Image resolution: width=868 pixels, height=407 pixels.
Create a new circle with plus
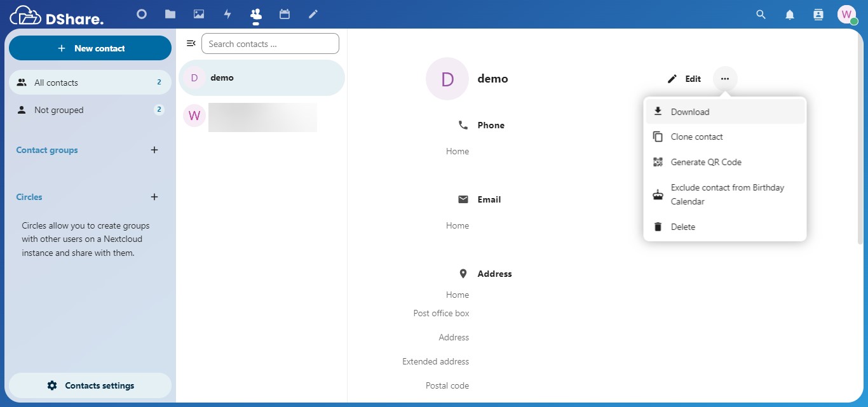coord(154,197)
